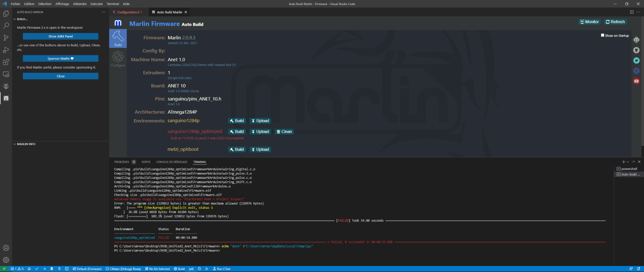Enable Show on Startup checkbox
The image size is (644, 272).
pyautogui.click(x=602, y=35)
